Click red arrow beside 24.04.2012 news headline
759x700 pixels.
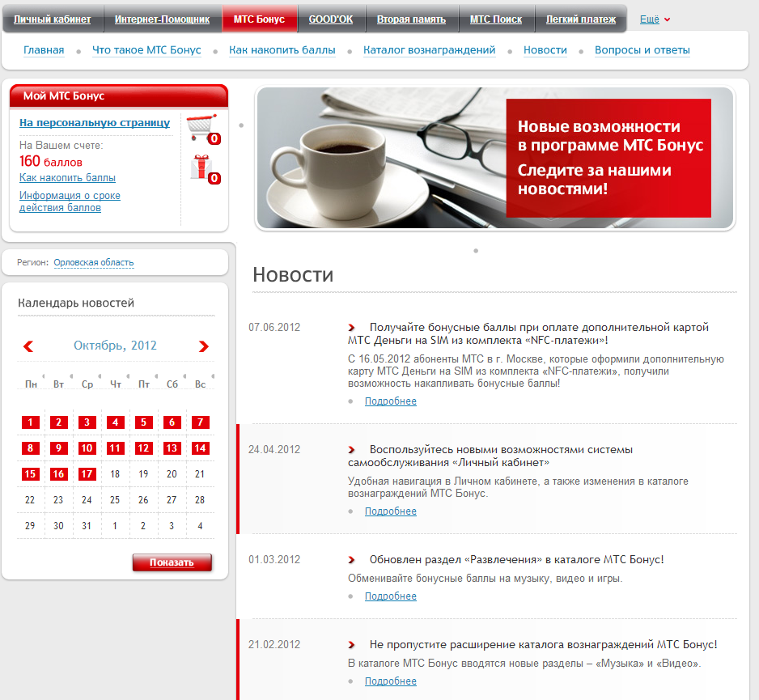point(352,450)
